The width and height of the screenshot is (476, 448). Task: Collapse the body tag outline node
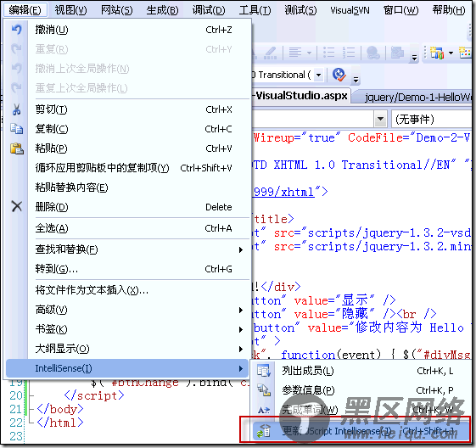click(x=31, y=409)
